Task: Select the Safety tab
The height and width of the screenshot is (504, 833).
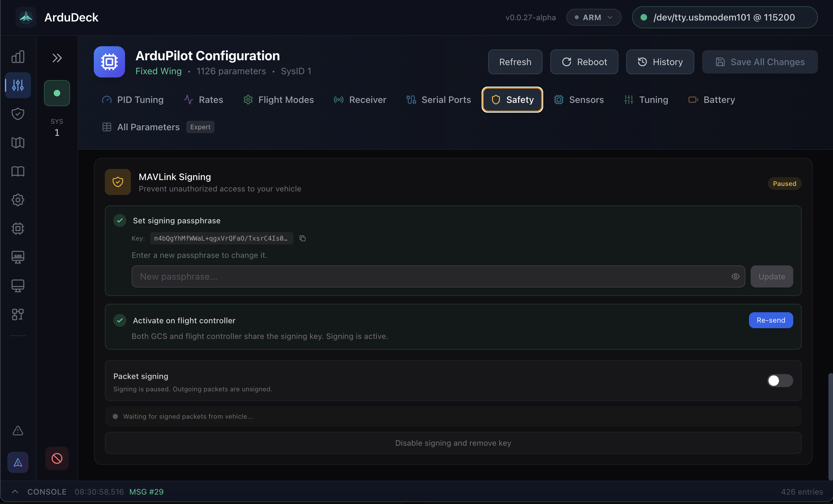Action: (512, 100)
